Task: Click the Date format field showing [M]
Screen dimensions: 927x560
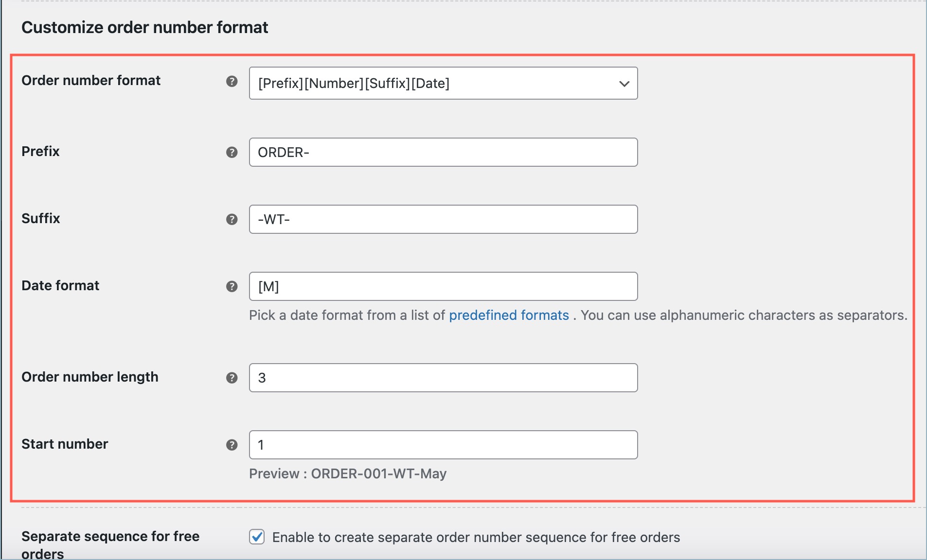Action: coord(443,286)
